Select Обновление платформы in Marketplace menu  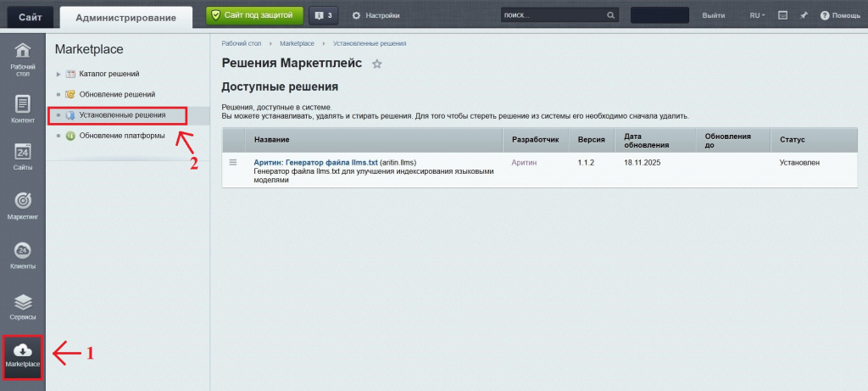click(x=121, y=135)
